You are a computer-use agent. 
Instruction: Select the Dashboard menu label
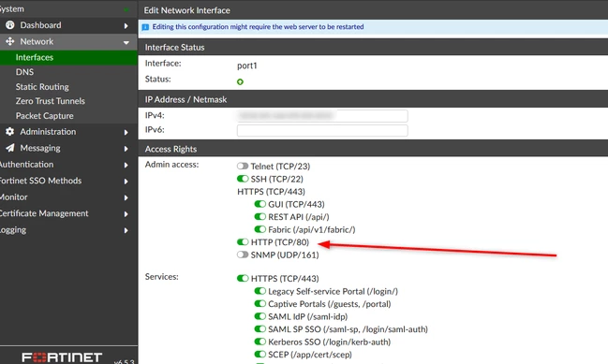[40, 25]
